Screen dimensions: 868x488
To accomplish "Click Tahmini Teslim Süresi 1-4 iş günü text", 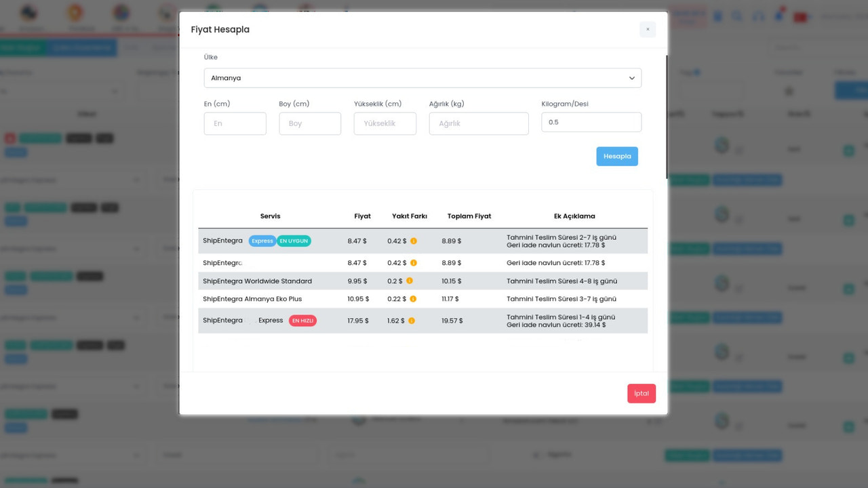I will pyautogui.click(x=561, y=317).
